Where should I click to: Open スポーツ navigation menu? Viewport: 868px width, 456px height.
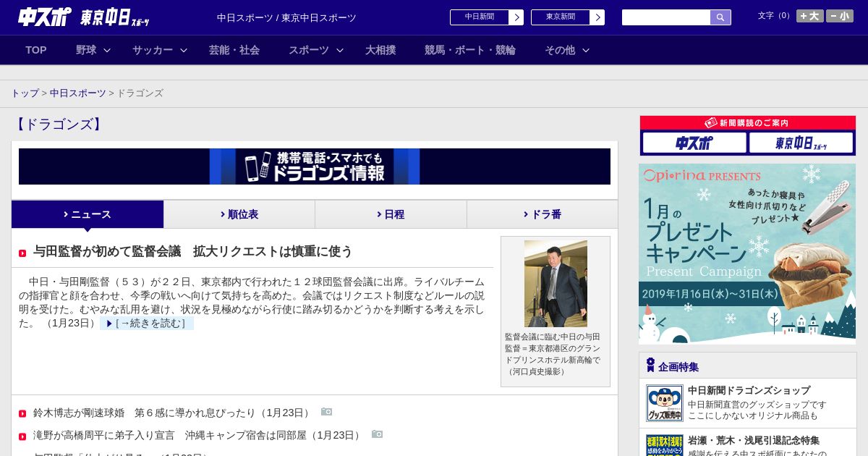point(309,50)
